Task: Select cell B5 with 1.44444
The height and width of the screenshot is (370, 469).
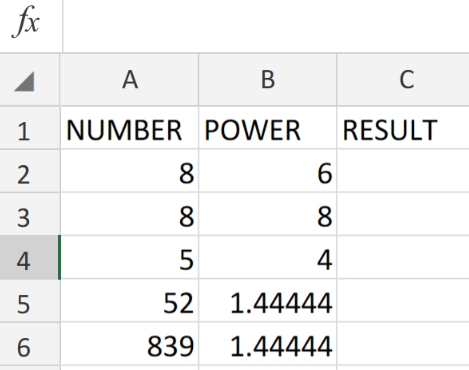Action: [268, 301]
